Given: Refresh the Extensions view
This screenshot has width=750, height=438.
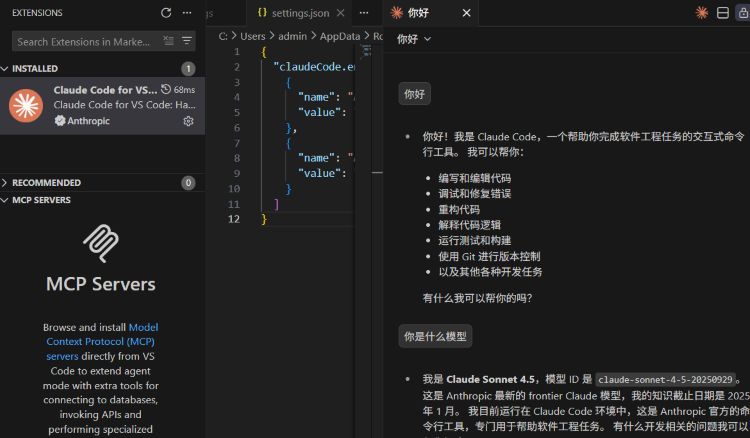Looking at the screenshot, I should (x=166, y=13).
